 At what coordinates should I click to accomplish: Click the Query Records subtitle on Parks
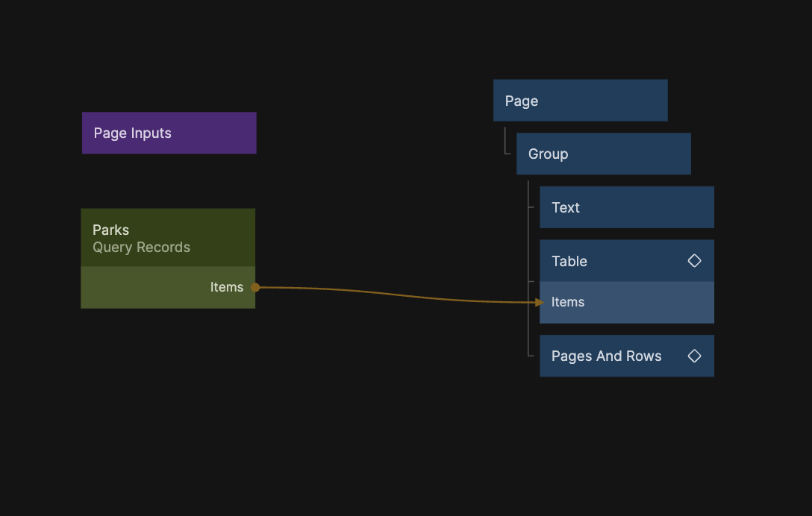pos(141,248)
